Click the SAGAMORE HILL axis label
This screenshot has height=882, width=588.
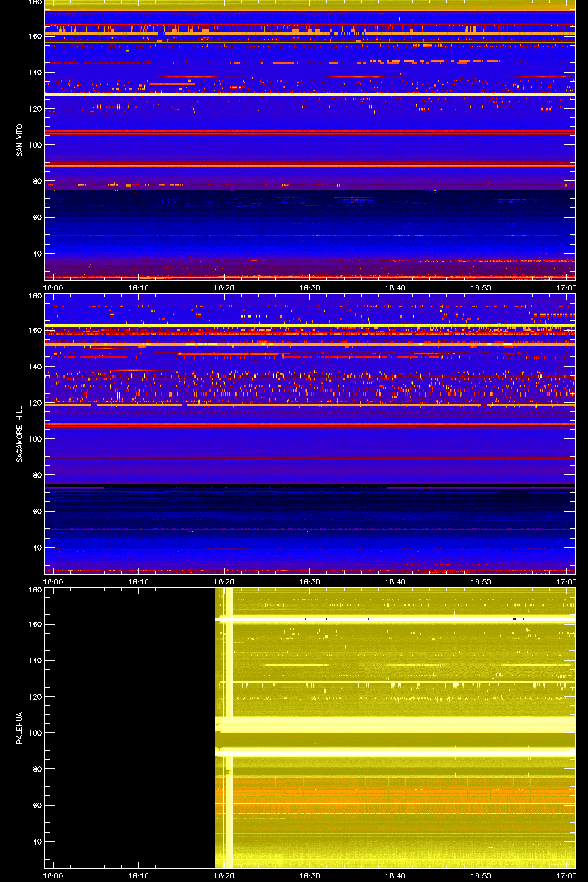tap(19, 434)
